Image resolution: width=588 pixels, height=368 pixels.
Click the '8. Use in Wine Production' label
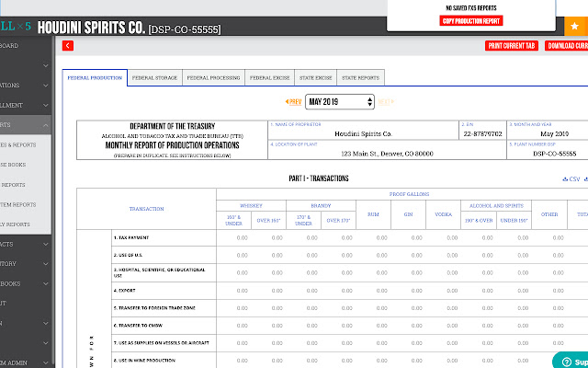click(x=144, y=361)
